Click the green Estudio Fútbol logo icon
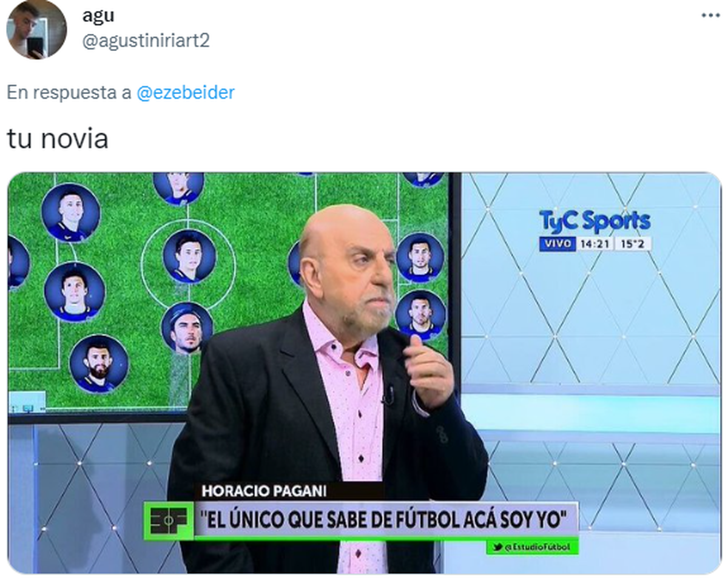728x580 pixels. pos(168,520)
